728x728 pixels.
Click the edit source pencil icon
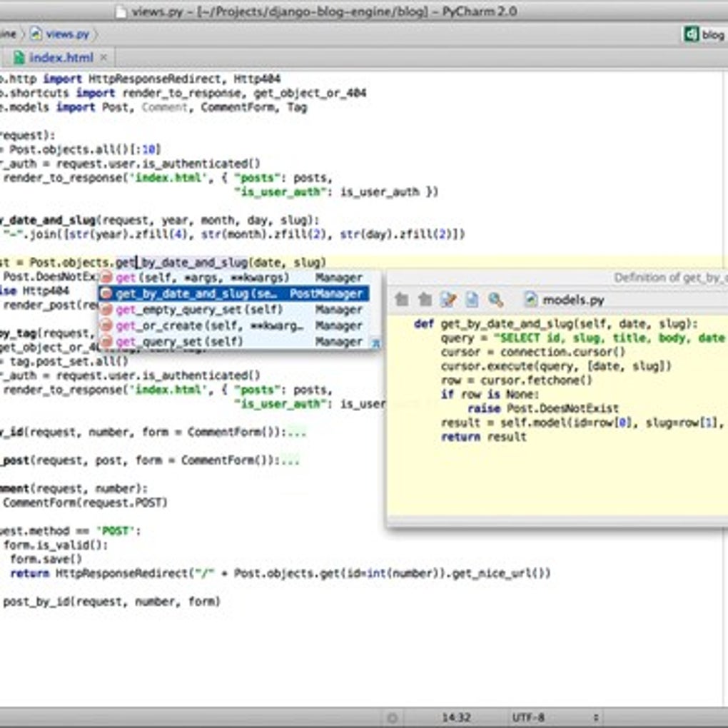(448, 300)
